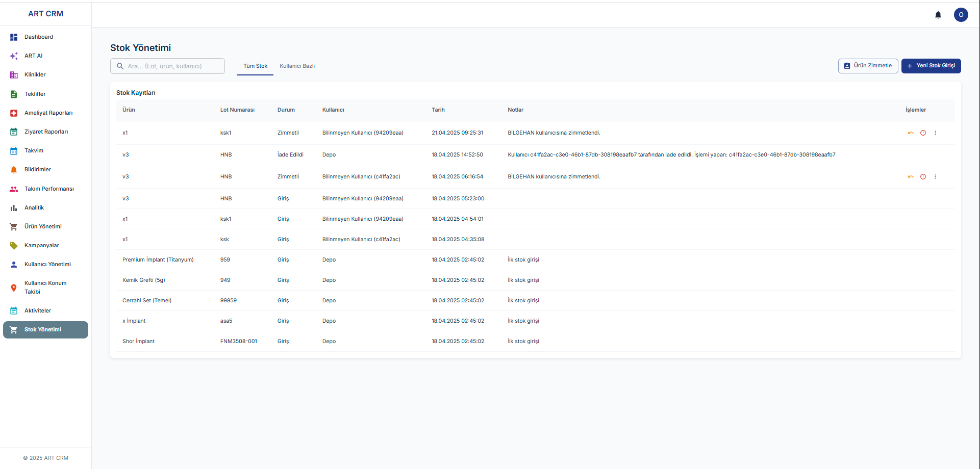
Task: Expand more options for Zimmetli HNB row
Action: point(935,177)
